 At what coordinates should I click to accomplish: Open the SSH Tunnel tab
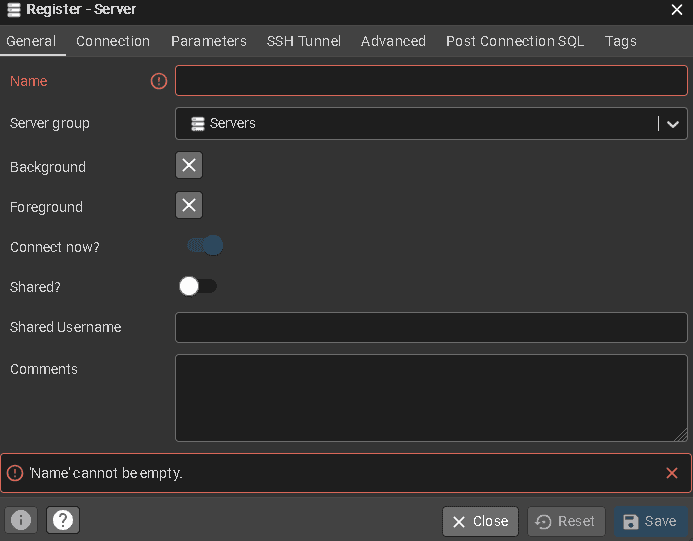tap(303, 41)
